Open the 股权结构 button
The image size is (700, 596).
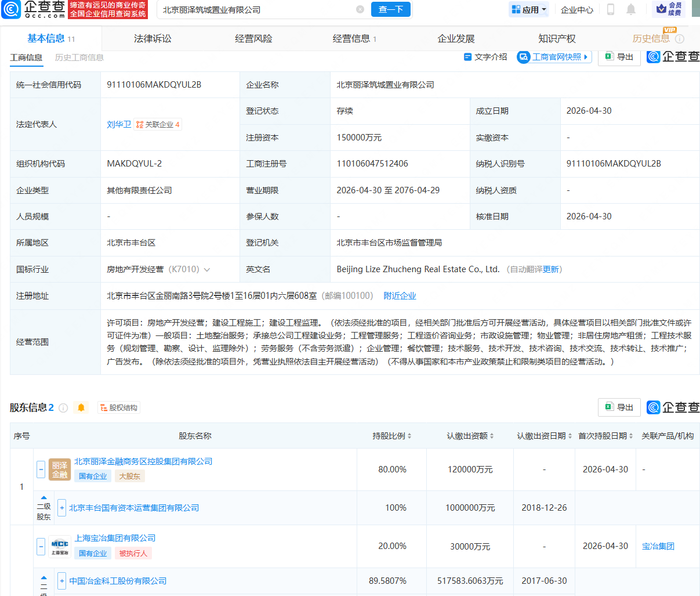[x=119, y=408]
